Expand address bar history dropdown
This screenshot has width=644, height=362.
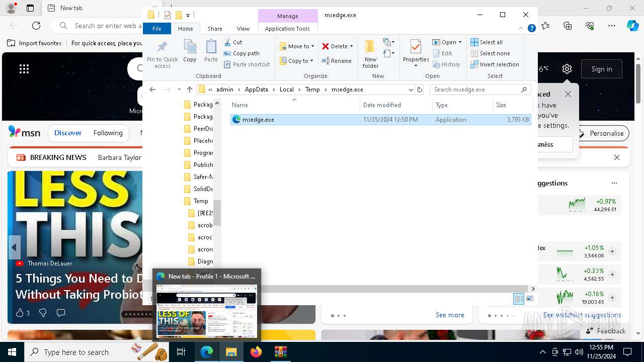point(411,89)
